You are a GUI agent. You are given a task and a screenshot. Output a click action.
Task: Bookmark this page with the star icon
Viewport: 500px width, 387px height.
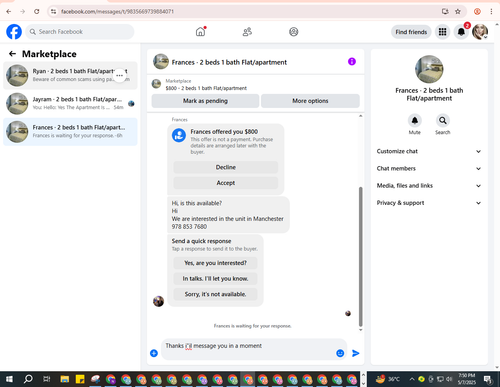(x=458, y=11)
